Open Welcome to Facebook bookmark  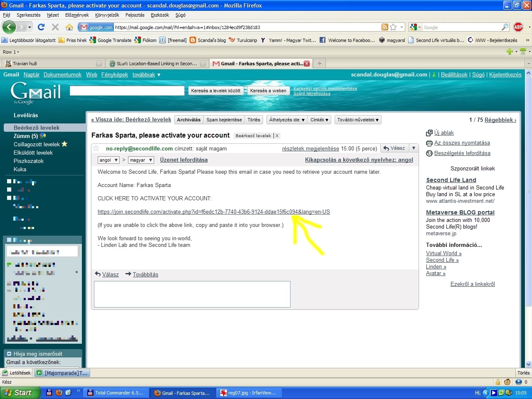click(x=347, y=40)
